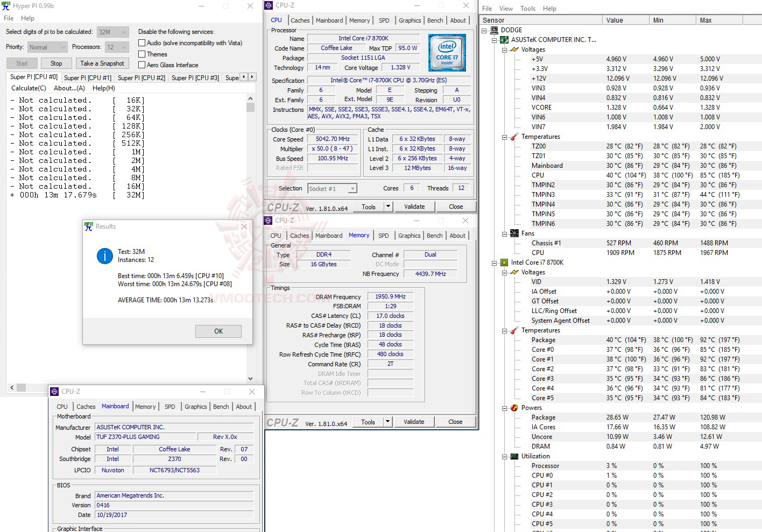Click the ASUSTeK mainboard icon in sensor tree
The height and width of the screenshot is (532, 762).
click(x=504, y=40)
